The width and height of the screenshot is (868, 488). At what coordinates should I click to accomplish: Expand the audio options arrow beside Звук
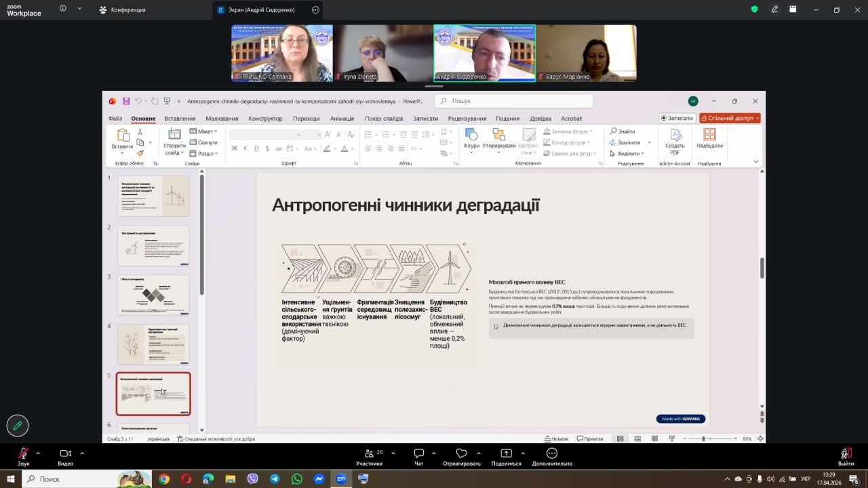point(38,453)
